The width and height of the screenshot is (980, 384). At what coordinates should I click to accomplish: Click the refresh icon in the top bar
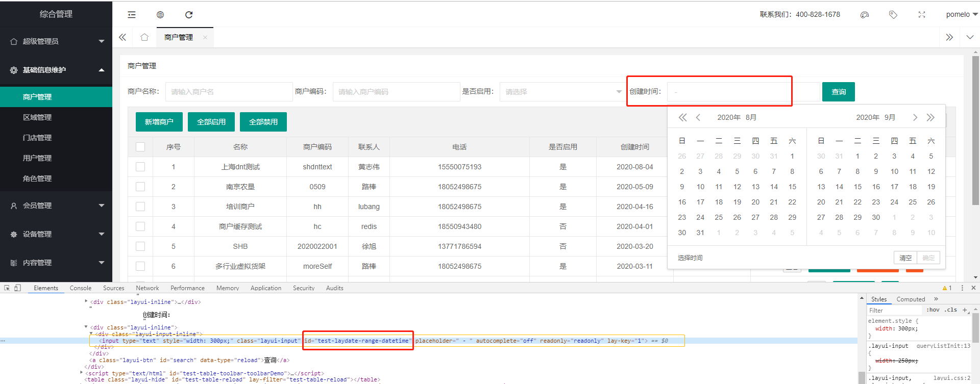tap(189, 15)
